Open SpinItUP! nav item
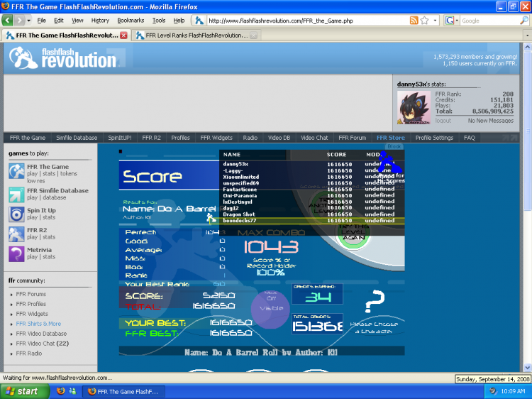The image size is (532, 399). coord(120,138)
